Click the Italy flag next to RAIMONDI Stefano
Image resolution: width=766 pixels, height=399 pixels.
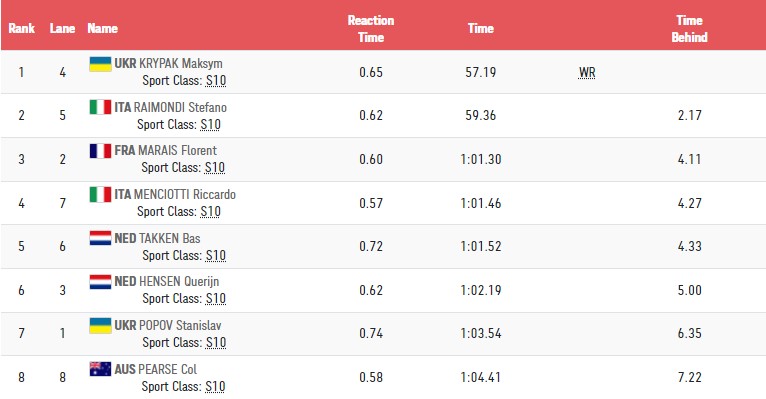coord(100,107)
